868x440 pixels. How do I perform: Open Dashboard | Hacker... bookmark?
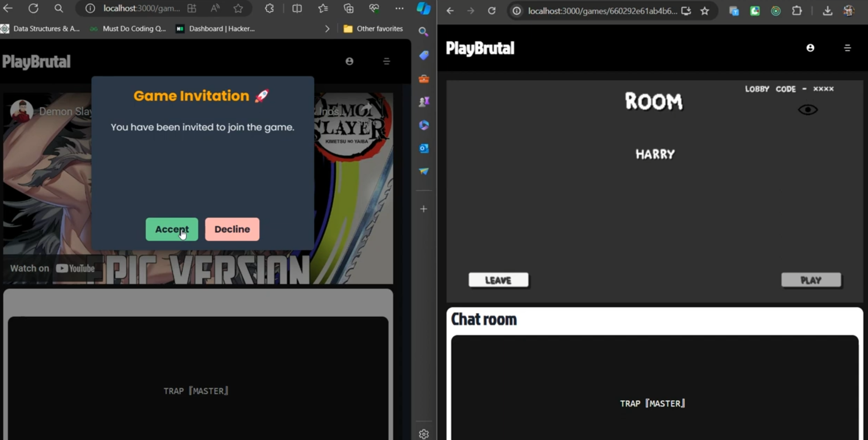(215, 29)
